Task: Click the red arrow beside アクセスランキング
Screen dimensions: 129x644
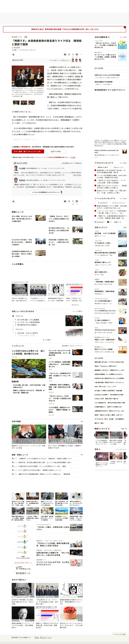Action: 112,163
